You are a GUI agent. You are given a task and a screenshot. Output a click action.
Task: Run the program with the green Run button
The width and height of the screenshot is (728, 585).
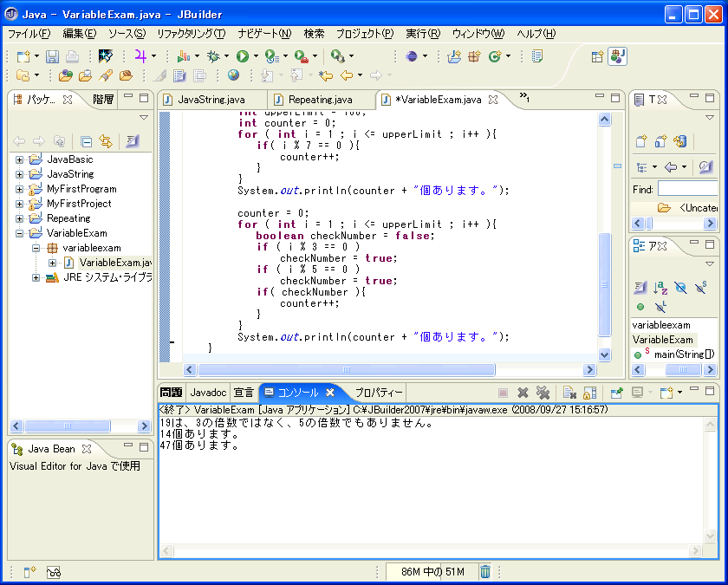[243, 56]
